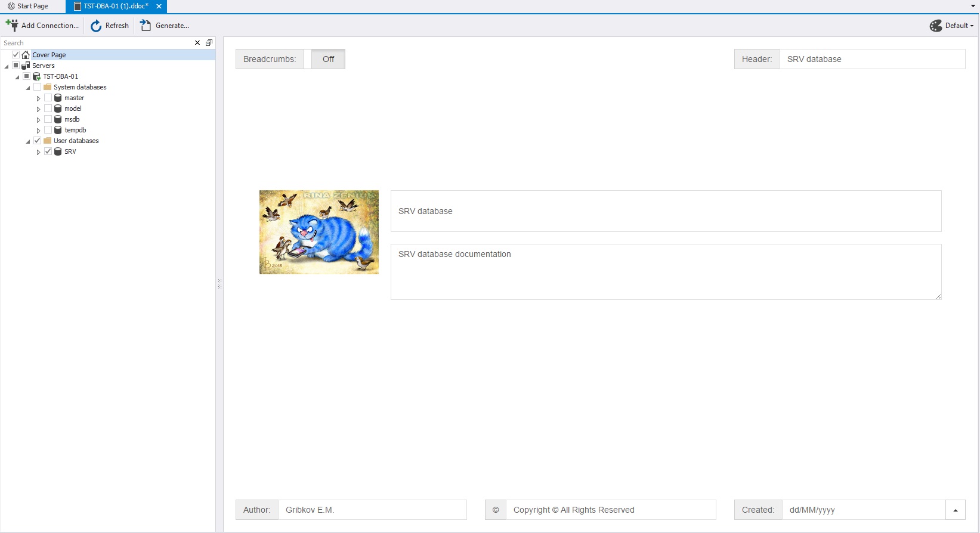This screenshot has width=980, height=533.
Task: Clear the search box with X icon
Action: tap(197, 43)
